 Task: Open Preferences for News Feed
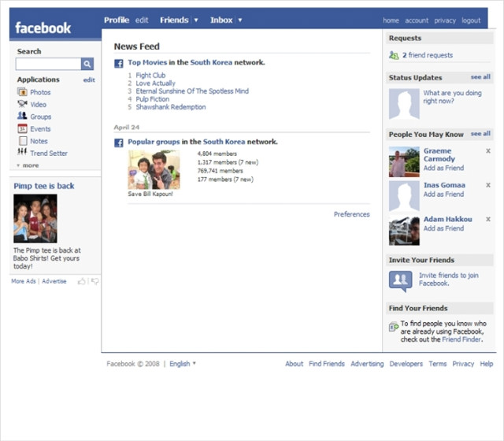coord(352,214)
